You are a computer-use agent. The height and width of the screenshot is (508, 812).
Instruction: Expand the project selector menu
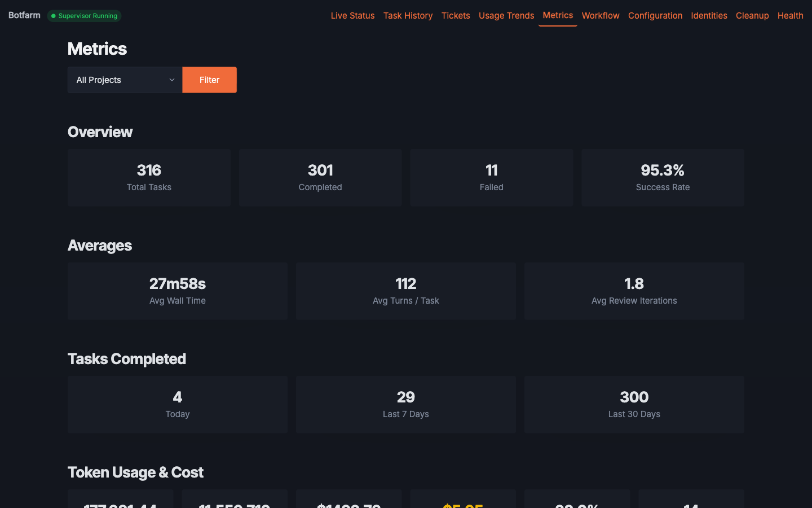pyautogui.click(x=124, y=80)
